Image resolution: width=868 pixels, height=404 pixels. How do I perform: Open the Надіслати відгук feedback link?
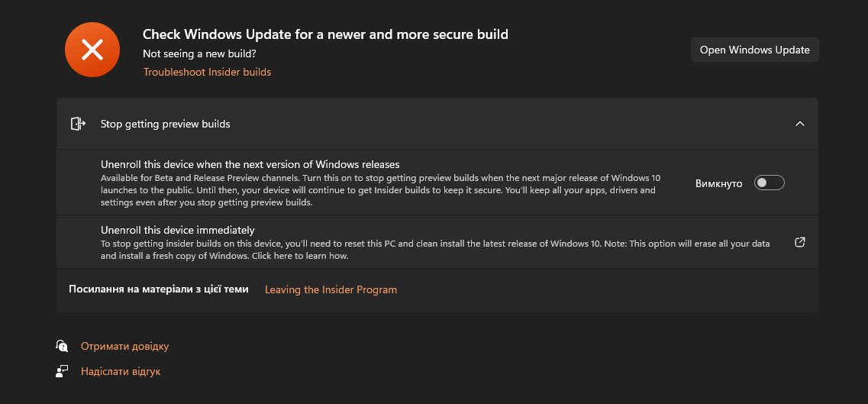pyautogui.click(x=121, y=371)
